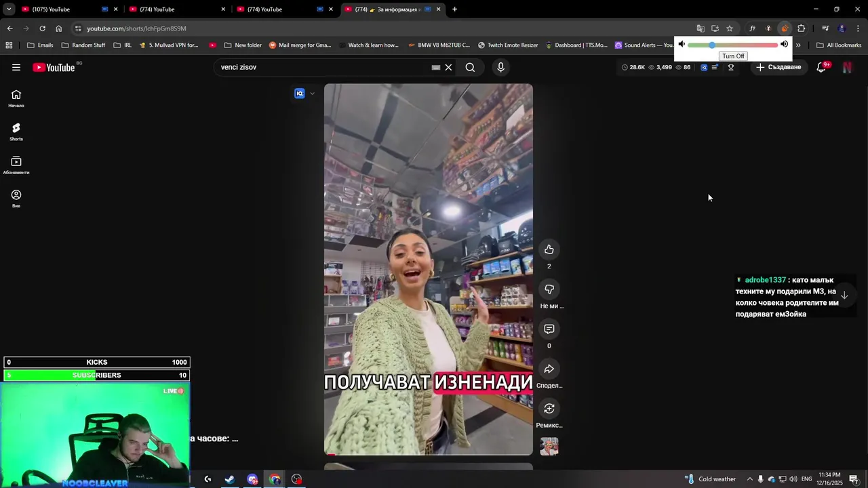Open the Dashboard | TTS.Mo bookmark
868x488 pixels.
click(x=576, y=45)
